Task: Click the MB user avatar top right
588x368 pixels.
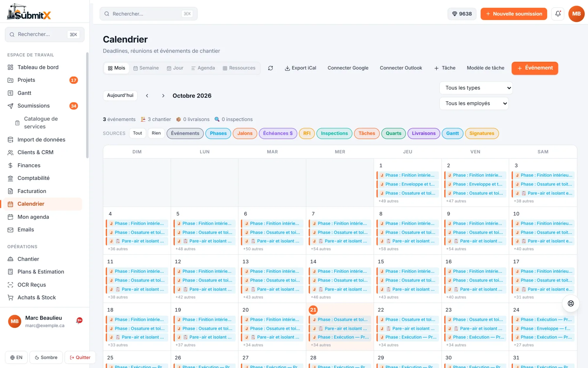Action: 576,14
